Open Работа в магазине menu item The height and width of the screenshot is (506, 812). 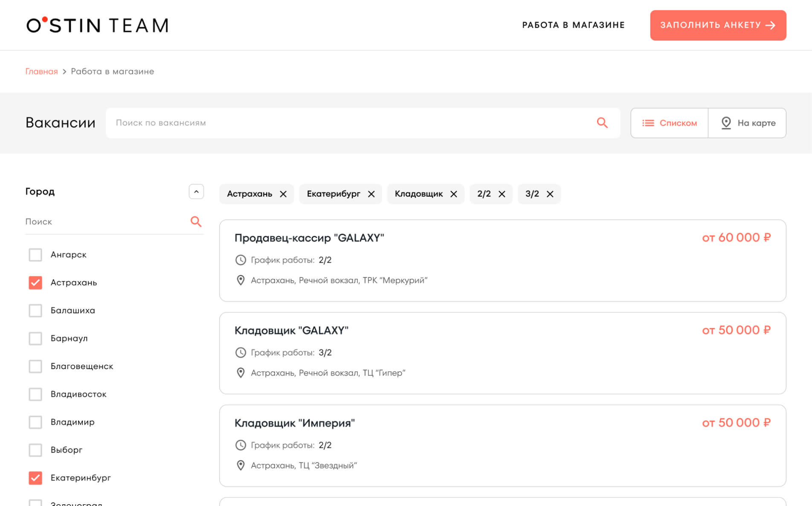(x=573, y=25)
